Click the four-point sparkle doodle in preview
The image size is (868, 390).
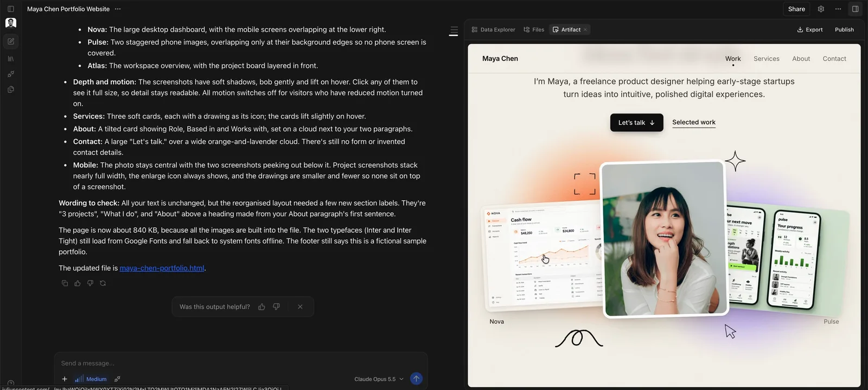pos(735,161)
